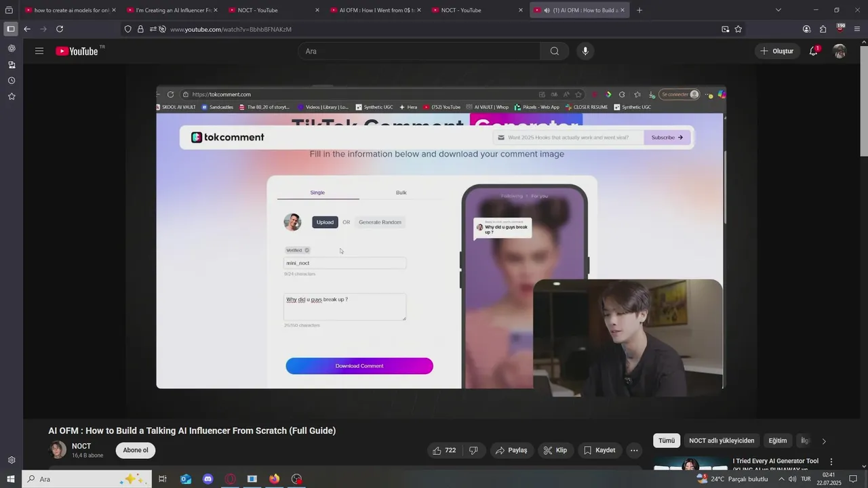Viewport: 868px width, 488px height.
Task: Subscribe with the Abone ol button
Action: (136, 450)
